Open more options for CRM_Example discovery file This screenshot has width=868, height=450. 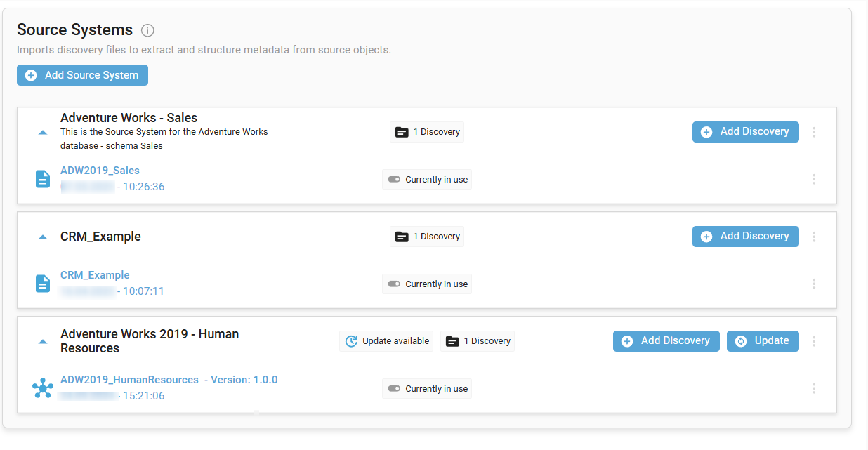(814, 284)
